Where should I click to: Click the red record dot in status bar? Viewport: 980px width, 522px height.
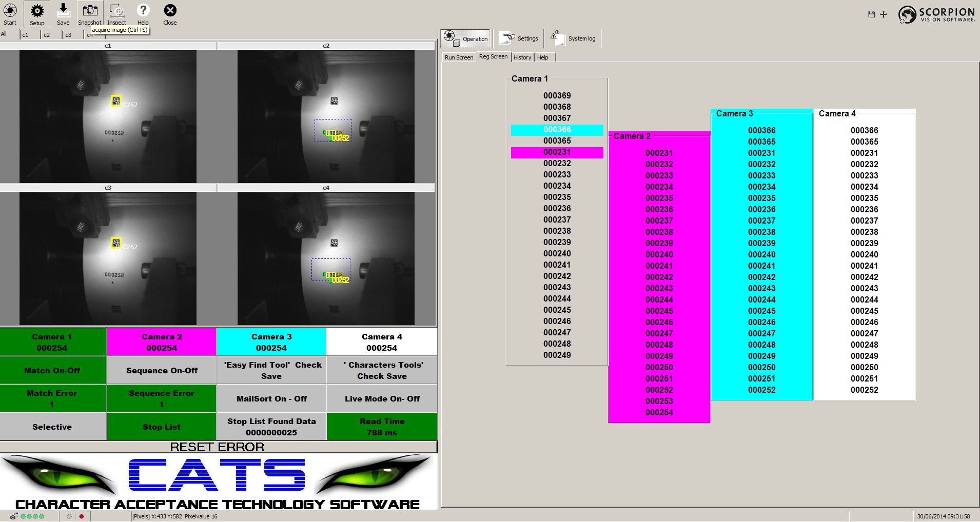pos(81,516)
